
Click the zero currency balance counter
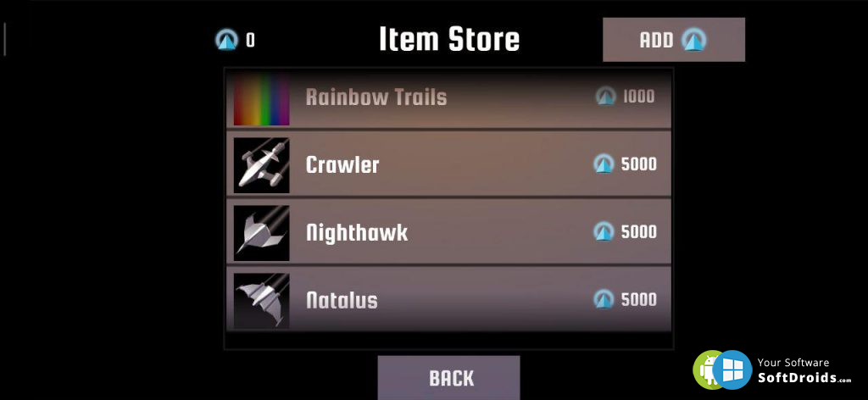pos(251,40)
